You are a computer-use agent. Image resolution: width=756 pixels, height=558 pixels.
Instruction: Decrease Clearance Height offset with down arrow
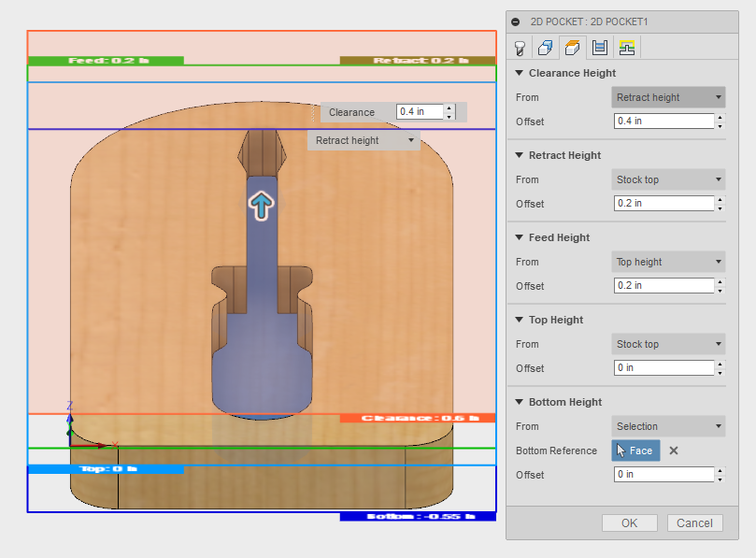(x=720, y=126)
